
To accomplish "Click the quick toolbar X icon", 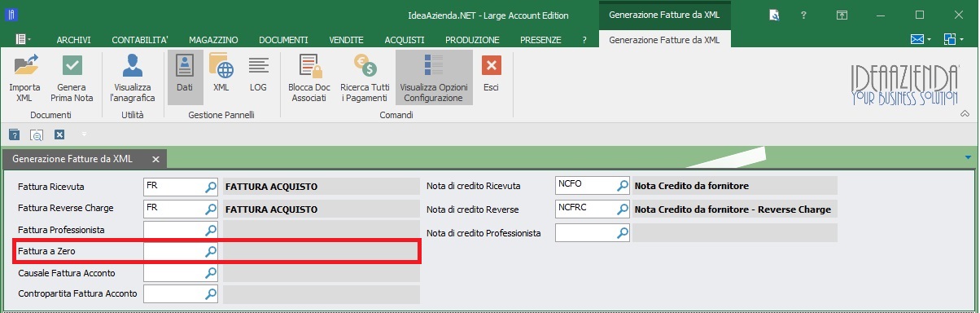I will [x=59, y=134].
